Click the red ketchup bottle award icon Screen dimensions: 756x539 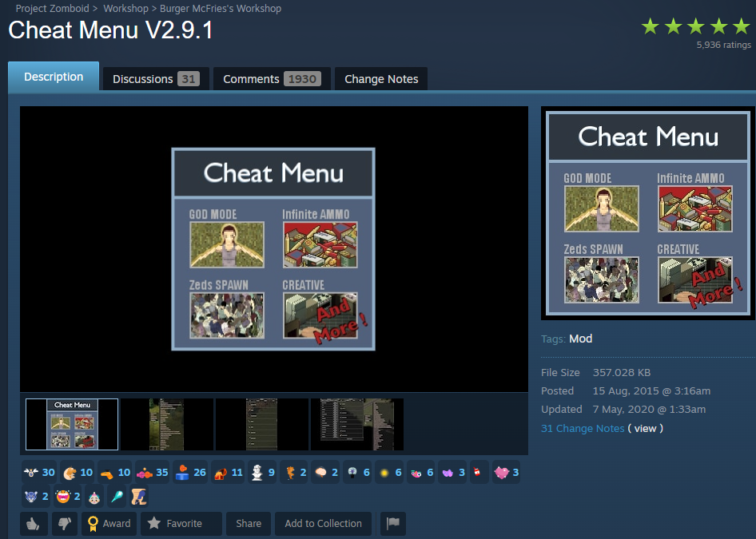pos(478,473)
